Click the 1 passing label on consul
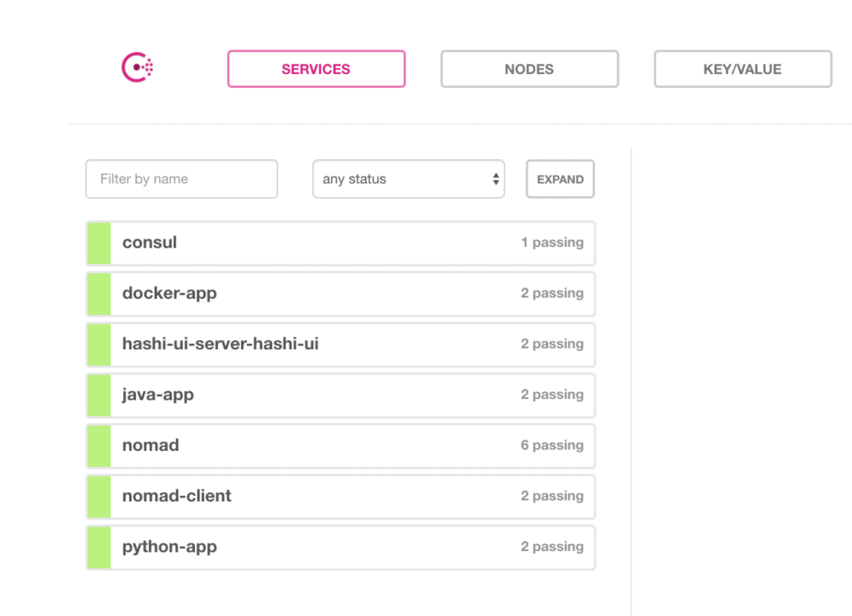The width and height of the screenshot is (852, 616). coord(551,243)
